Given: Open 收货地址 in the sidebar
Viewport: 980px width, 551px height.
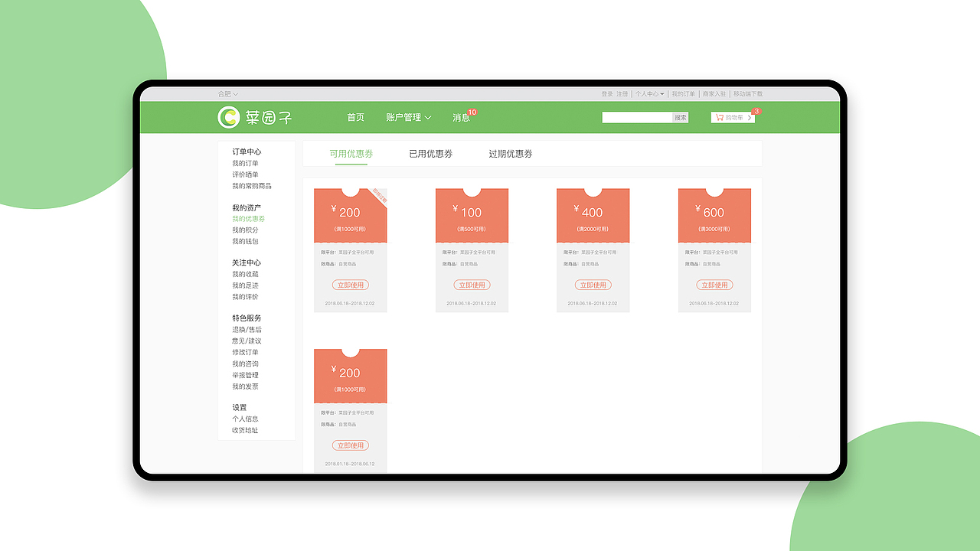Looking at the screenshot, I should (x=246, y=430).
